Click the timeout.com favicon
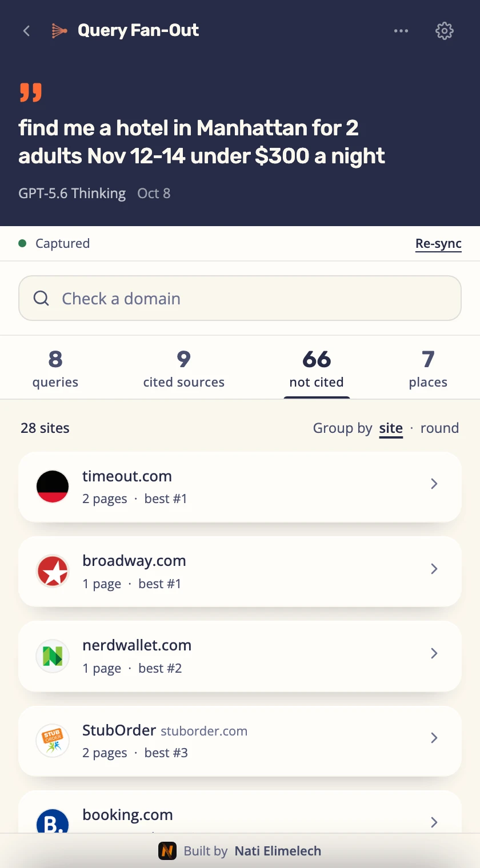This screenshot has height=868, width=480. [x=53, y=487]
